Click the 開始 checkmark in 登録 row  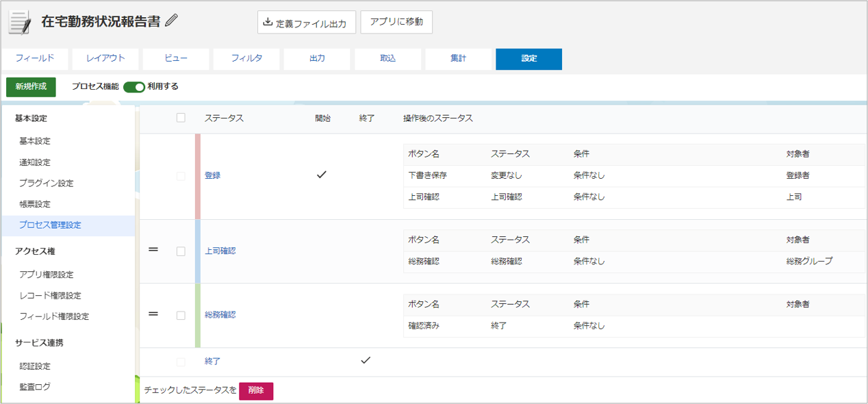tap(322, 175)
